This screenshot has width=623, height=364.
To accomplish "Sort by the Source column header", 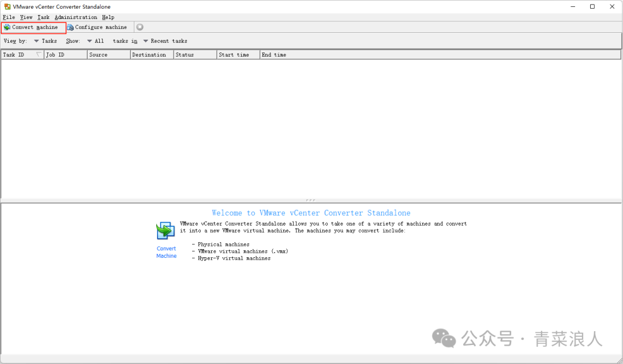I will pos(109,55).
